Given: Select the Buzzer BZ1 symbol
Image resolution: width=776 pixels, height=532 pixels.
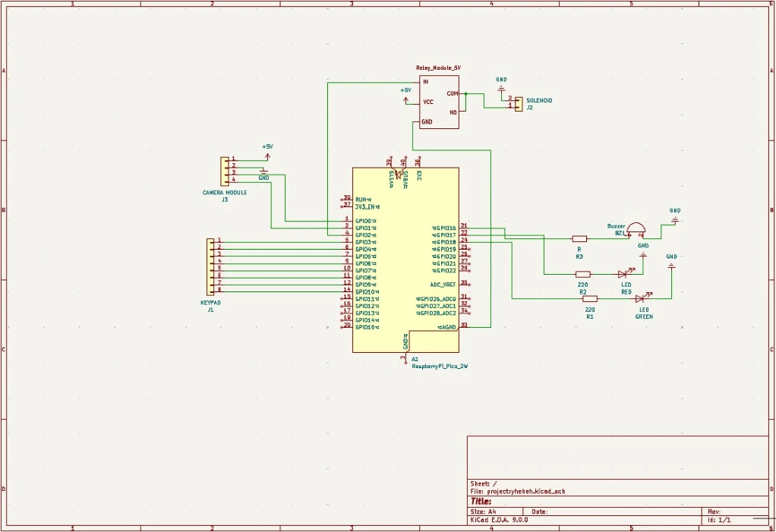Looking at the screenshot, I should pos(636,229).
